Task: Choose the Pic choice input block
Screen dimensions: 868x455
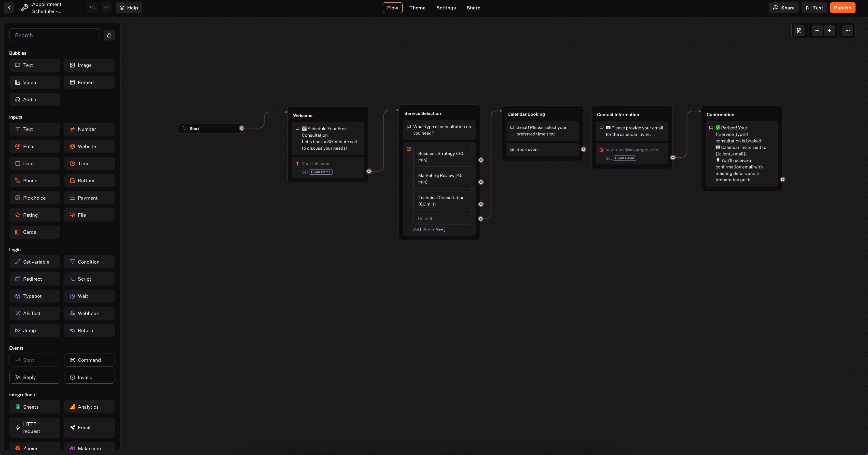Action: click(35, 198)
